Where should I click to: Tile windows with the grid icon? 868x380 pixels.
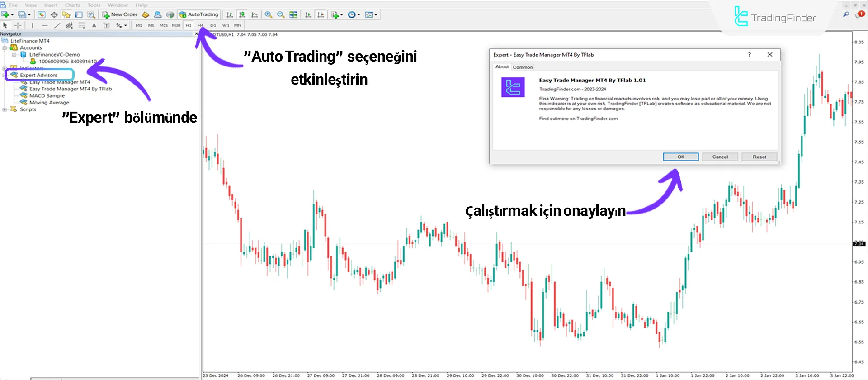pyautogui.click(x=293, y=14)
